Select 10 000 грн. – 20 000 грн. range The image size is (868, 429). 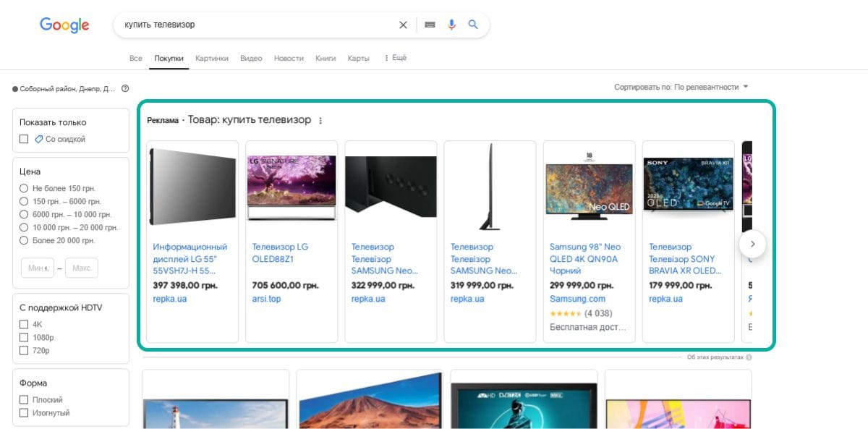(24, 227)
